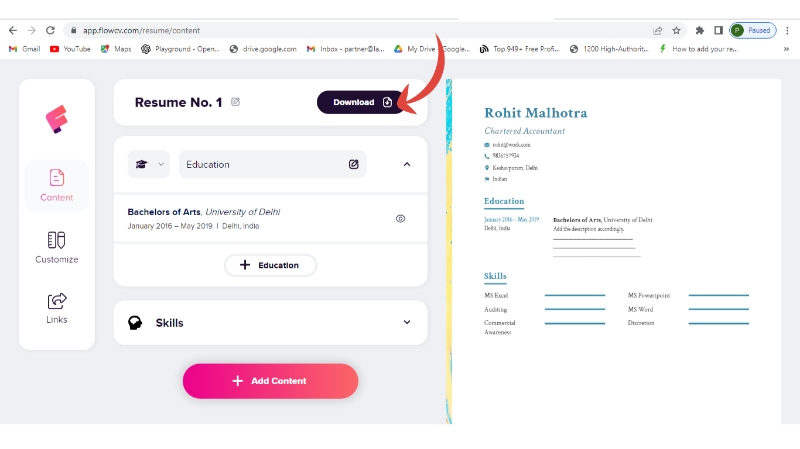Click the share page icon in address bar

656,30
